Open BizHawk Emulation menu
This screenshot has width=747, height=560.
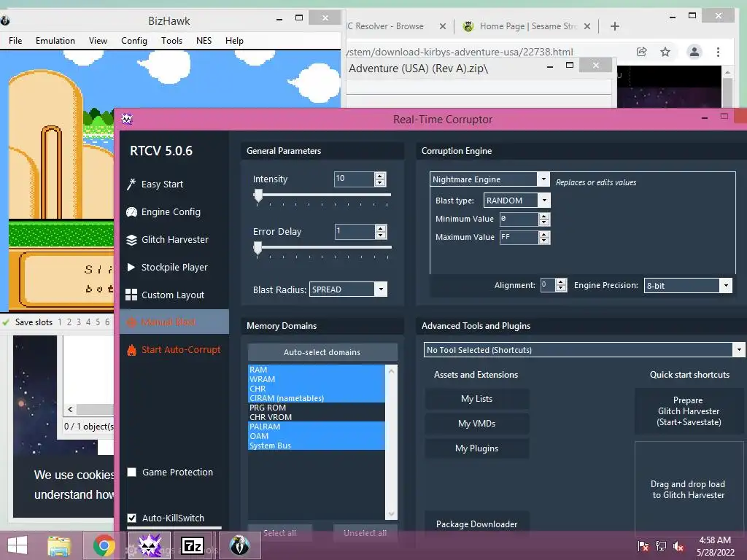pyautogui.click(x=55, y=41)
